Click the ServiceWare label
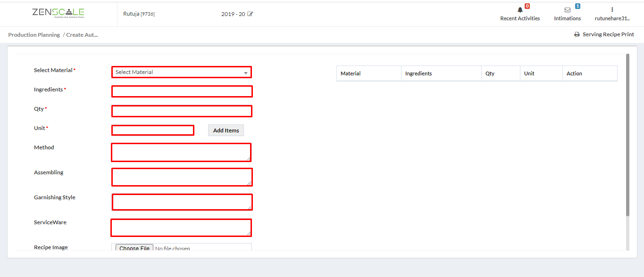 [x=50, y=222]
